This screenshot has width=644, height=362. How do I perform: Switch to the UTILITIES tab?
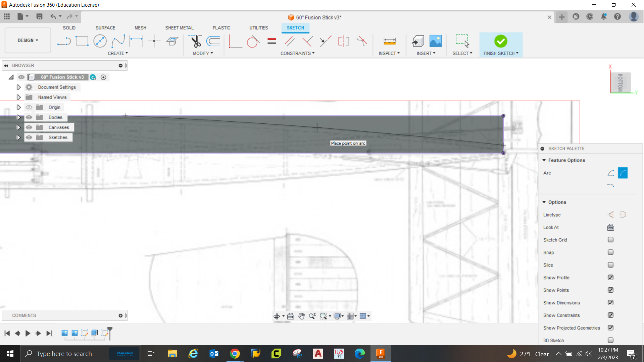[259, 28]
